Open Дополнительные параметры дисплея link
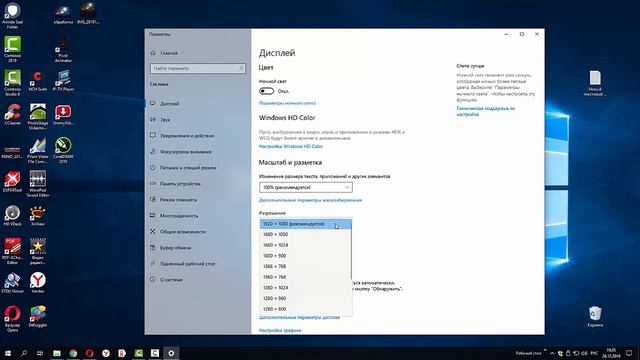 tap(299, 318)
